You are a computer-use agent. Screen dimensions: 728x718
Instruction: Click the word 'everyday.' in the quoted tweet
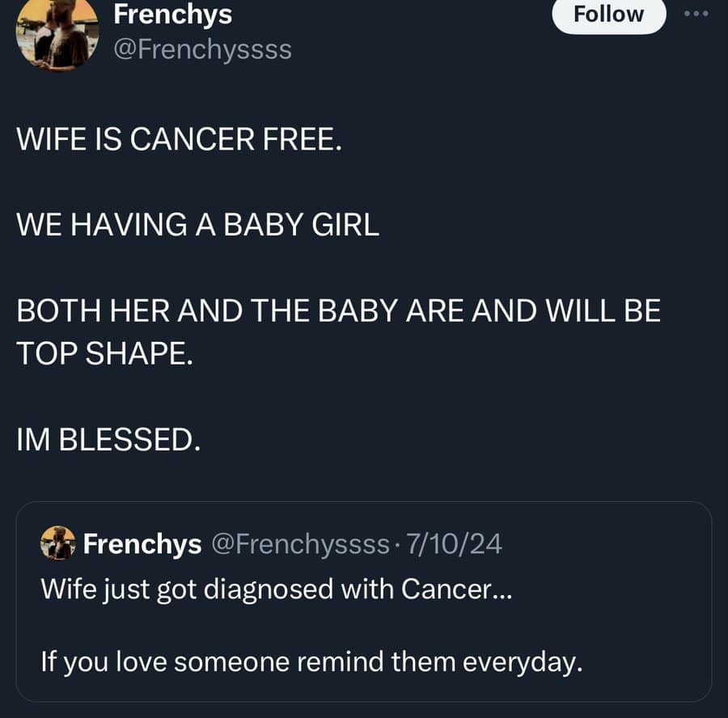pyautogui.click(x=523, y=662)
